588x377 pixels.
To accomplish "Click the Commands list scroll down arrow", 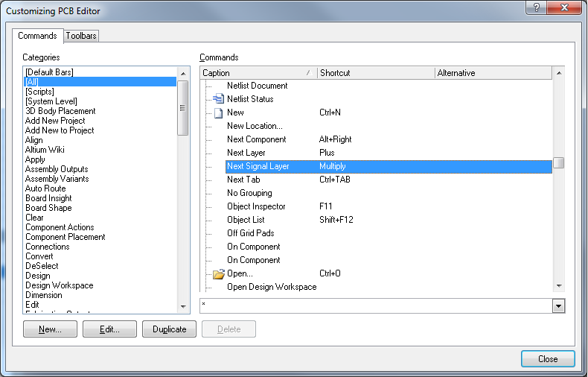I will point(558,286).
